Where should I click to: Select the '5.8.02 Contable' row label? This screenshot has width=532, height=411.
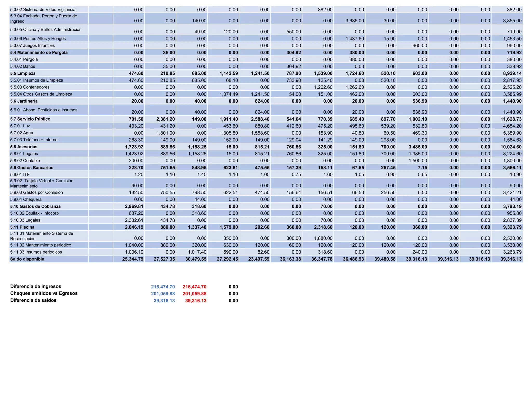point(25,161)
